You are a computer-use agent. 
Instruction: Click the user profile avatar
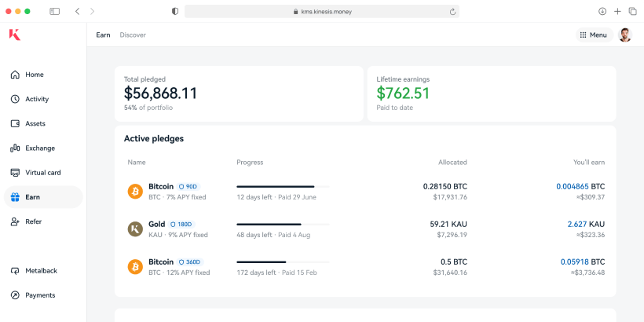[x=624, y=35]
